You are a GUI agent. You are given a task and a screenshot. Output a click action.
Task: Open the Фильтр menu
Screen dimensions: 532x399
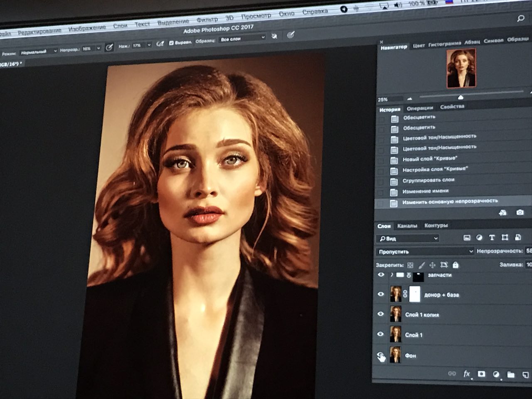(207, 20)
